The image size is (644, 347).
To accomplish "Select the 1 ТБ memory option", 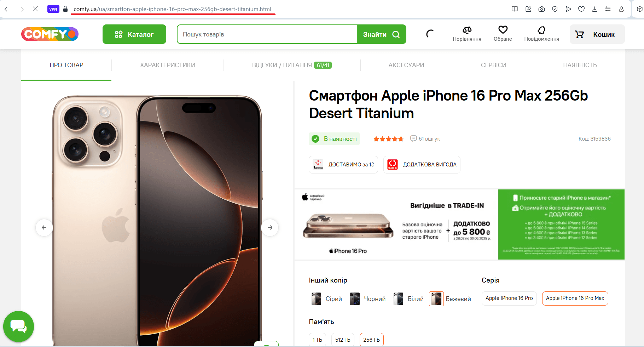I will [317, 340].
